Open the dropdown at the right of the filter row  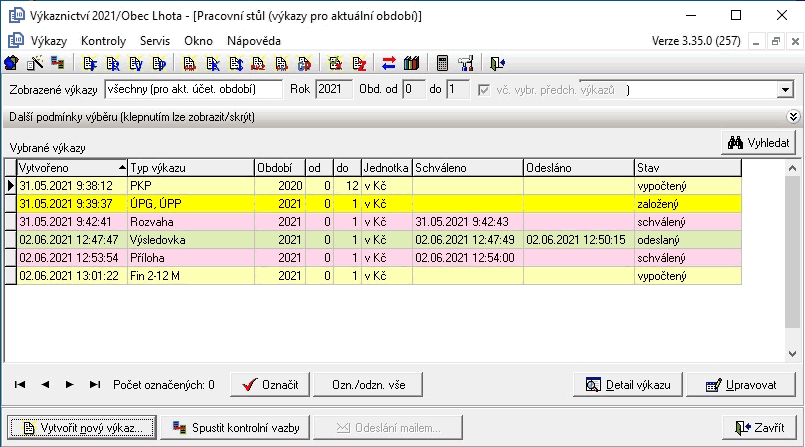tap(785, 90)
